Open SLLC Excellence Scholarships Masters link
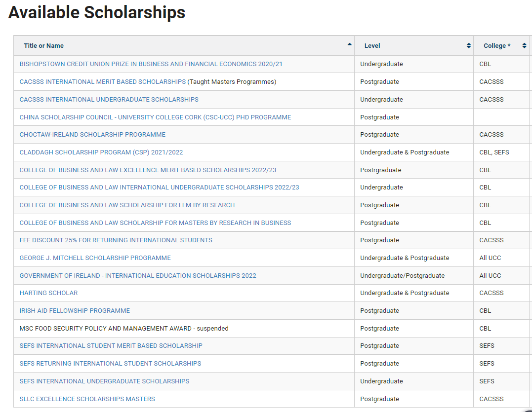This screenshot has width=532, height=412. pyautogui.click(x=87, y=399)
